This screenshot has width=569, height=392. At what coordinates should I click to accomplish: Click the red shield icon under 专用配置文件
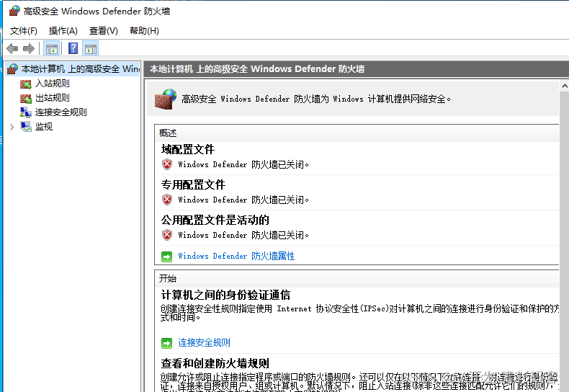(x=167, y=200)
